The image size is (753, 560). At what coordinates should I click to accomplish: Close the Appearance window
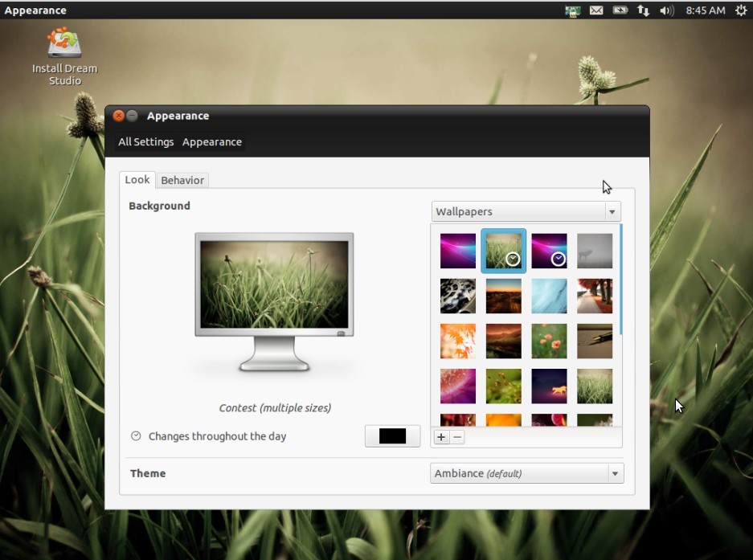[118, 116]
